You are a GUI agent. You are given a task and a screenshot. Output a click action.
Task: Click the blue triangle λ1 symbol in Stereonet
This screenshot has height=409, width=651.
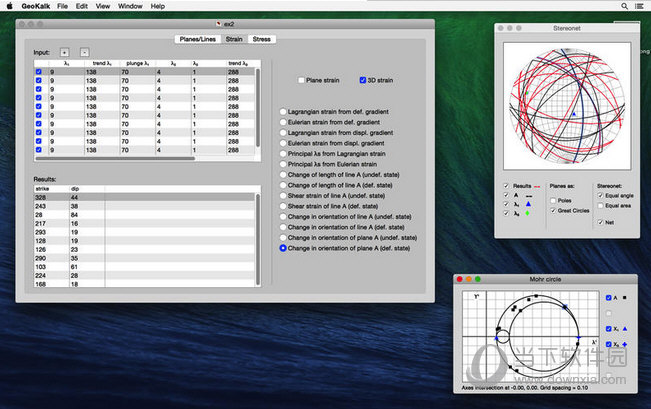click(528, 204)
